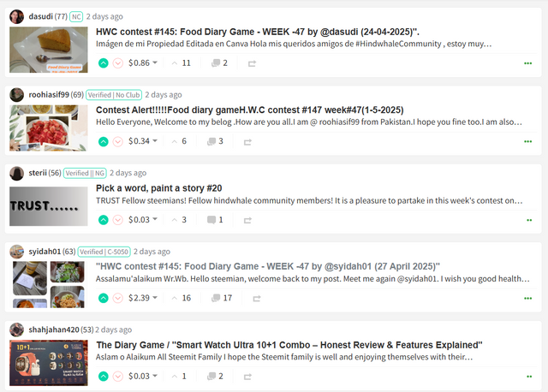Viewport: 548px width, 392px height.
Task: Show voters list for 6 votes
Action: point(179,141)
